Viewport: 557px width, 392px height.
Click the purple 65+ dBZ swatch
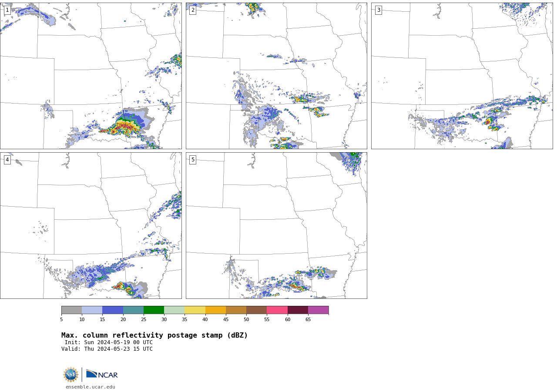pyautogui.click(x=318, y=310)
